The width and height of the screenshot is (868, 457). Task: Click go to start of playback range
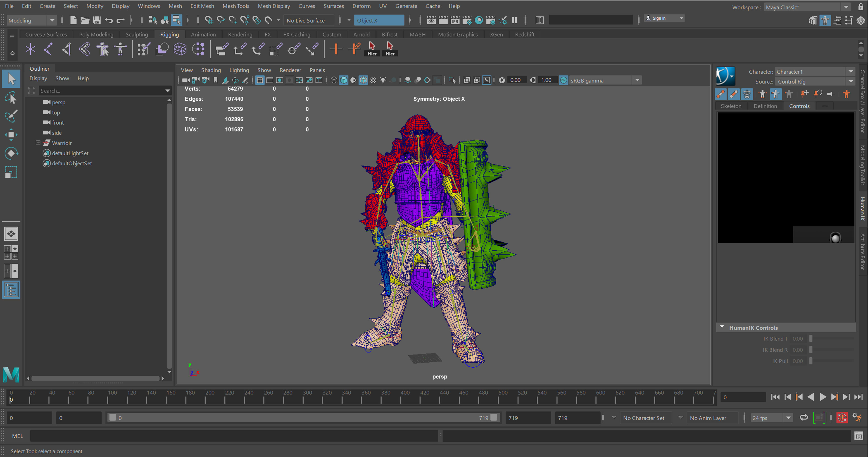[x=775, y=397]
